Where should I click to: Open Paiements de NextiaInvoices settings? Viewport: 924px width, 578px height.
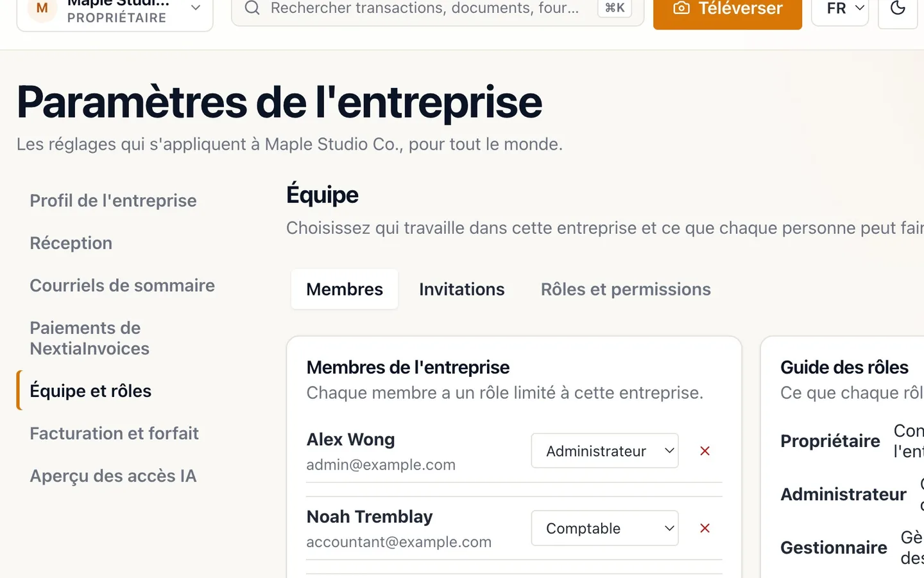(x=89, y=338)
